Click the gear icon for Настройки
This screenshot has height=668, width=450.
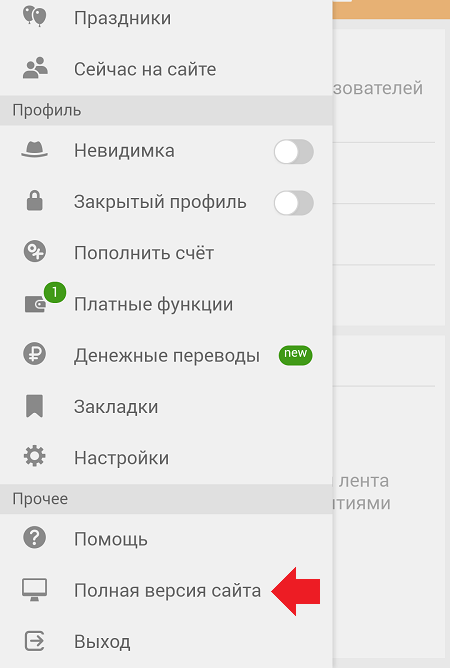[35, 457]
